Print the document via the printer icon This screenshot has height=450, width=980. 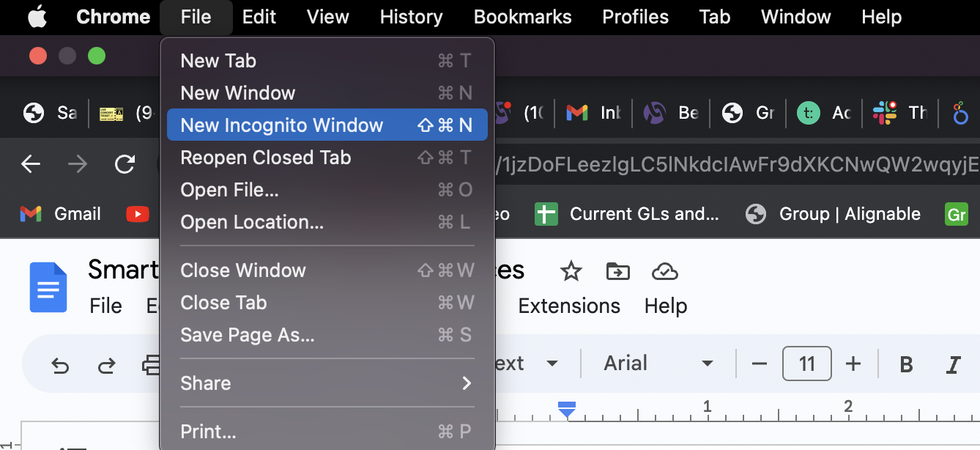tap(152, 364)
